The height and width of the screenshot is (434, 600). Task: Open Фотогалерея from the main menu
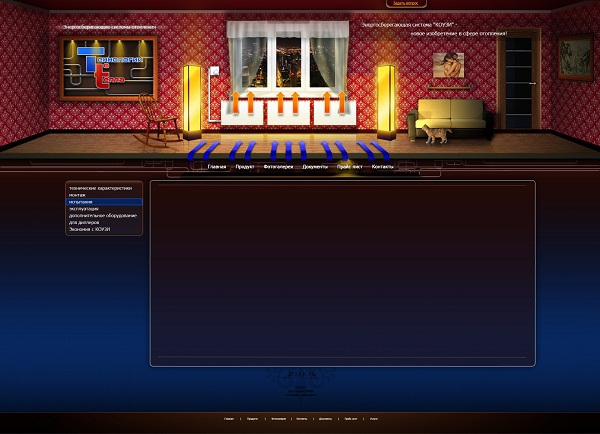pyautogui.click(x=278, y=166)
